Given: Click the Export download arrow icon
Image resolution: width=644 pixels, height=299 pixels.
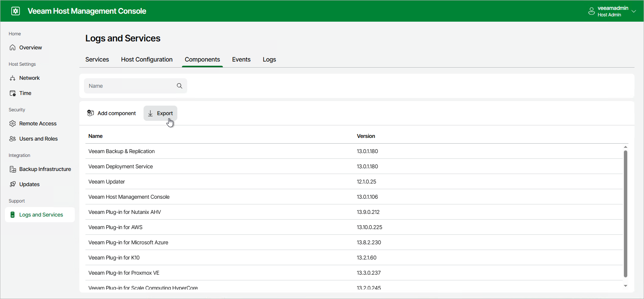Looking at the screenshot, I should pyautogui.click(x=150, y=113).
